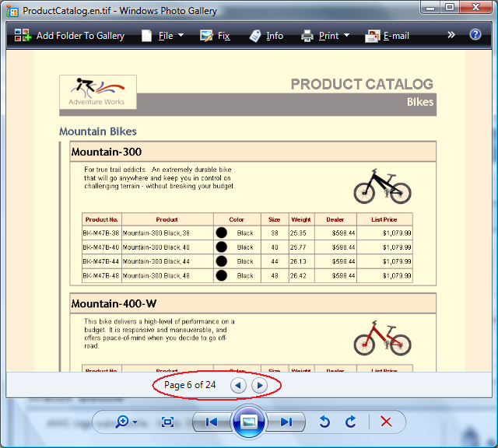Click Adventure Works logo in catalog
498x448 pixels.
pyautogui.click(x=98, y=92)
